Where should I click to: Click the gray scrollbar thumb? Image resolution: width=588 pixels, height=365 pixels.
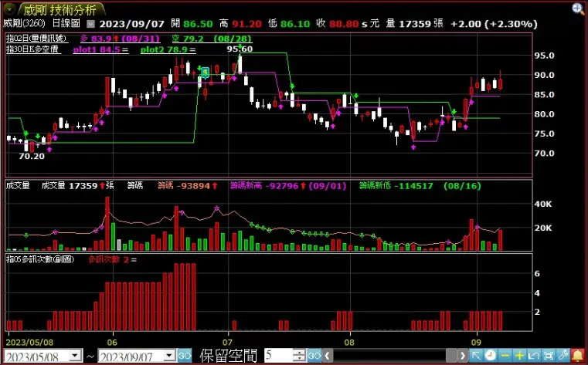[x=451, y=356]
